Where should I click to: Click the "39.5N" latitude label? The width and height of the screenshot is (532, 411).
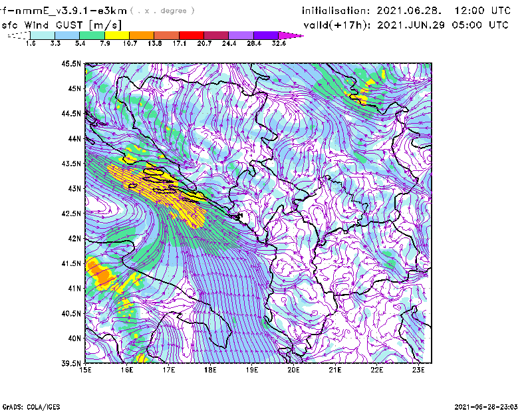[71, 364]
